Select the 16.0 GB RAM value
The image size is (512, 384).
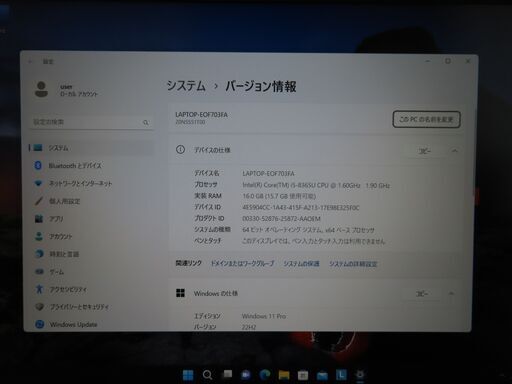click(279, 196)
